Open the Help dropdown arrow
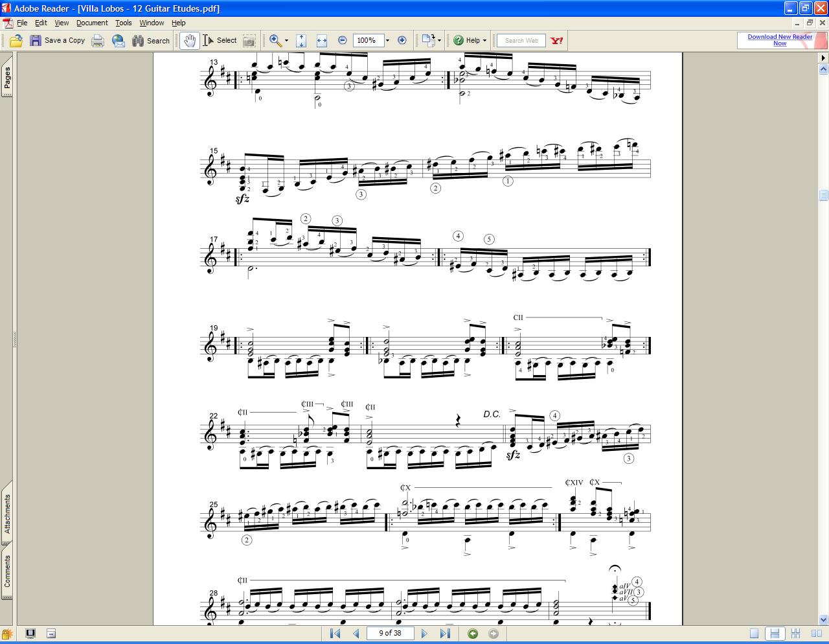The height and width of the screenshot is (644, 829). coord(484,40)
